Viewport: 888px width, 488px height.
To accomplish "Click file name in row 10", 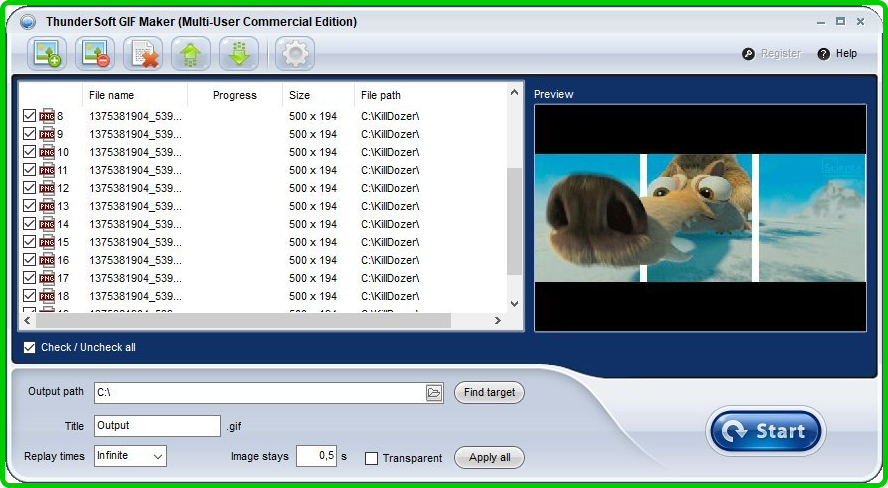I will click(135, 152).
